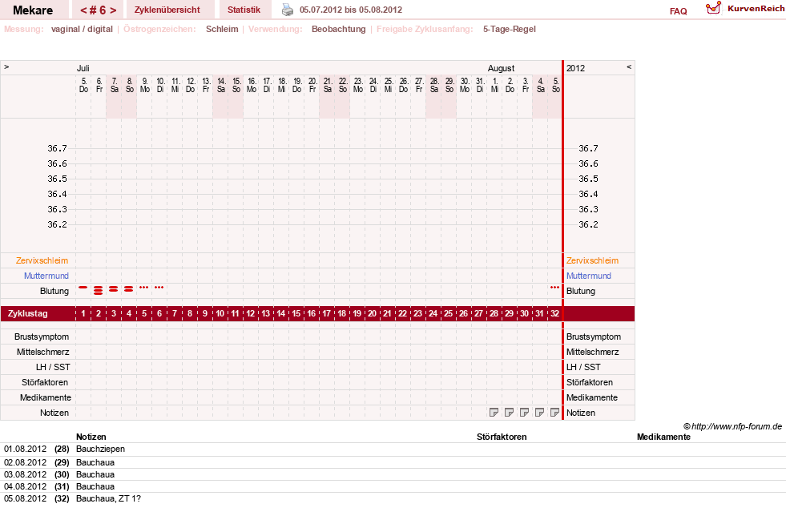Click the spotting dots on cycle day 32
The width and height of the screenshot is (786, 532).
[554, 288]
